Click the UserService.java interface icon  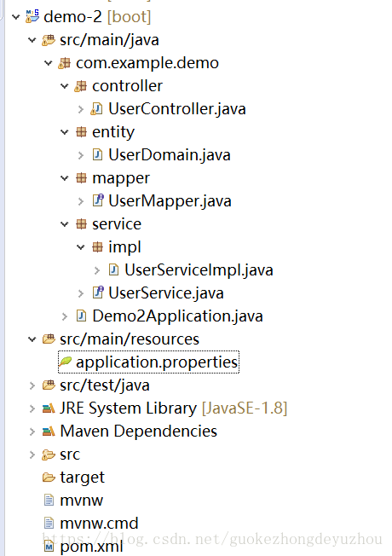click(98, 292)
